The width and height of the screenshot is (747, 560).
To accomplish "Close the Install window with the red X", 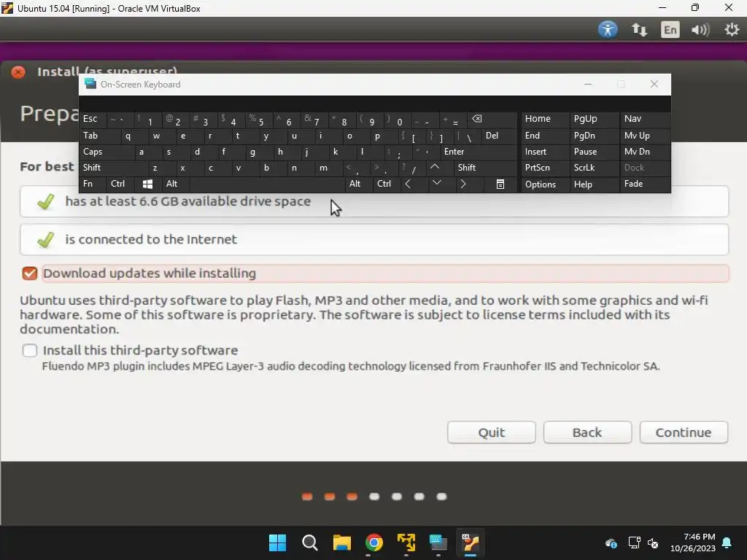I will click(x=18, y=72).
